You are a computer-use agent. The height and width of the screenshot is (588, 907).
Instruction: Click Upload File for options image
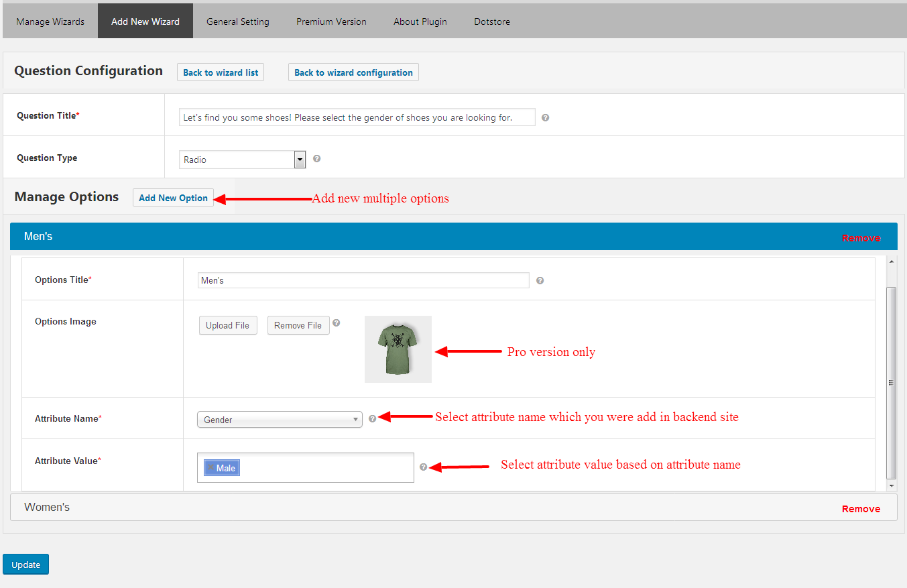(227, 325)
